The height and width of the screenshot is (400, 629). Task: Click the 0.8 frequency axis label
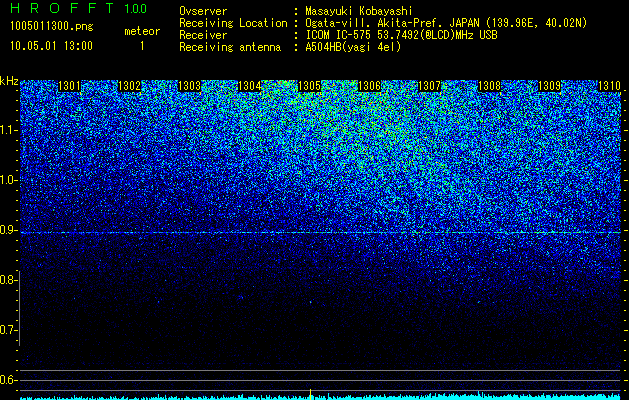pos(8,280)
